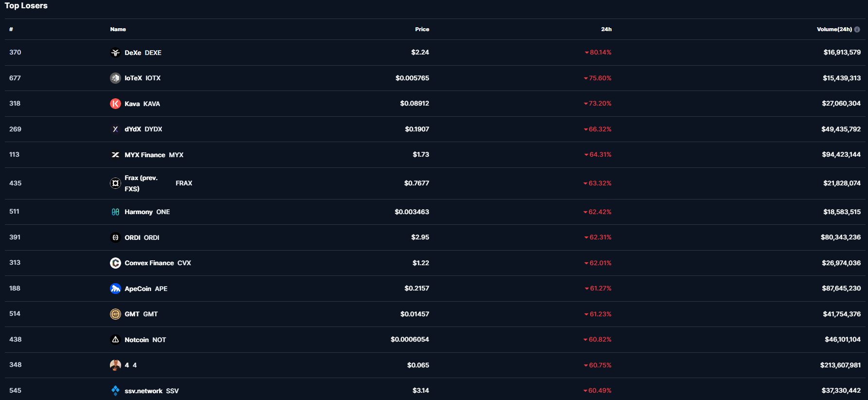The width and height of the screenshot is (868, 400).
Task: Sort by the Price column header
Action: tap(422, 29)
